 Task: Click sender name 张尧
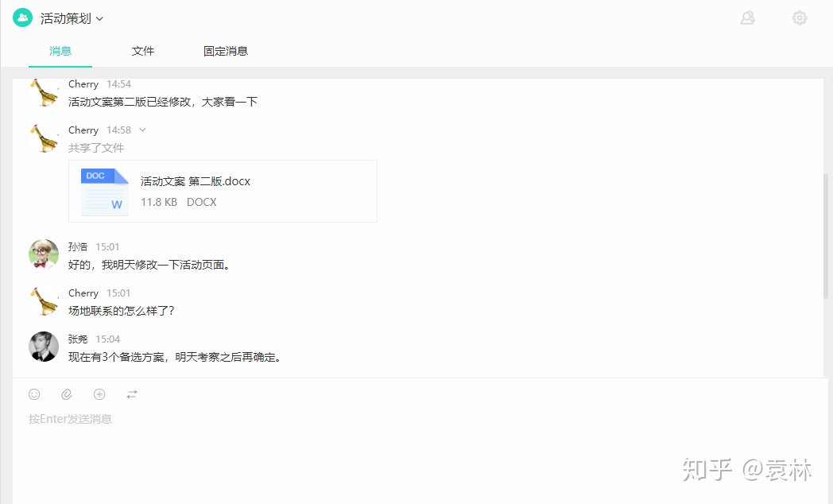[78, 339]
